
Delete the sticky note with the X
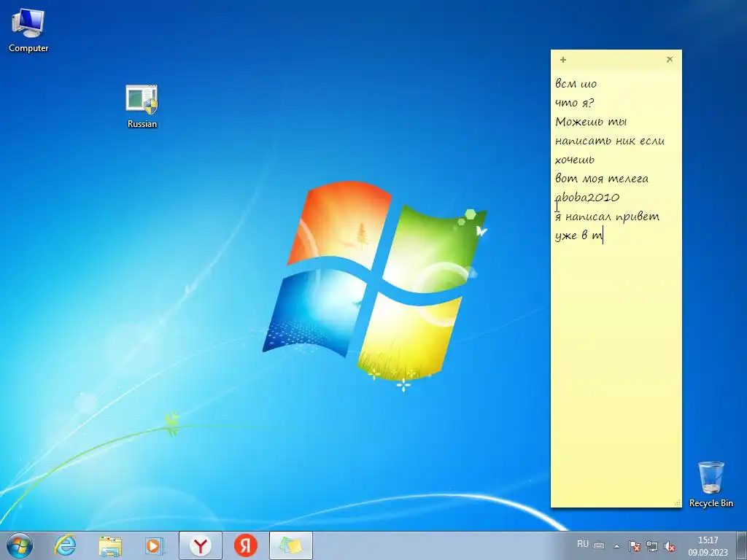click(670, 60)
